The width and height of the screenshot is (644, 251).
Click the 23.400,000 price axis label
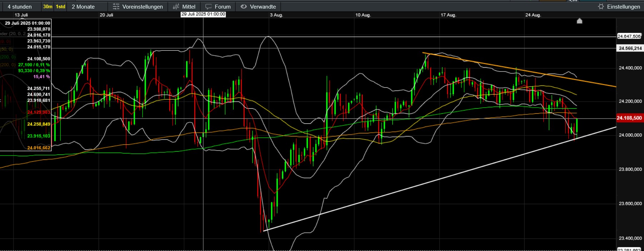(x=630, y=238)
